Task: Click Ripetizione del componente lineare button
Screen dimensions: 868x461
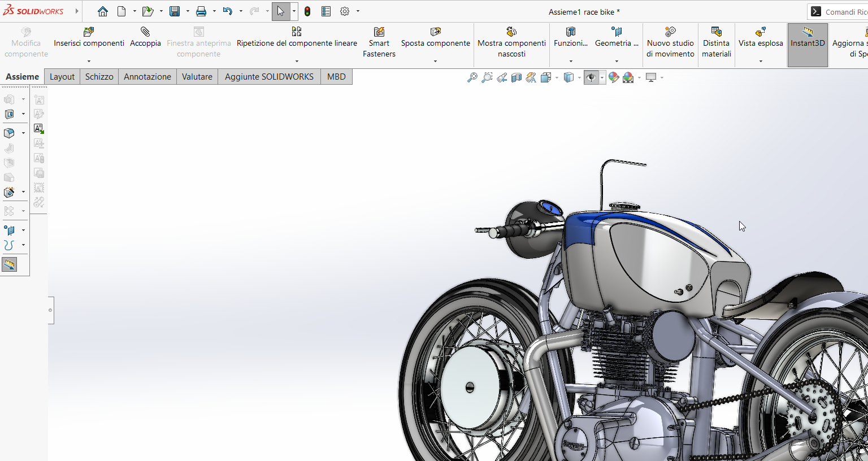Action: 297,37
